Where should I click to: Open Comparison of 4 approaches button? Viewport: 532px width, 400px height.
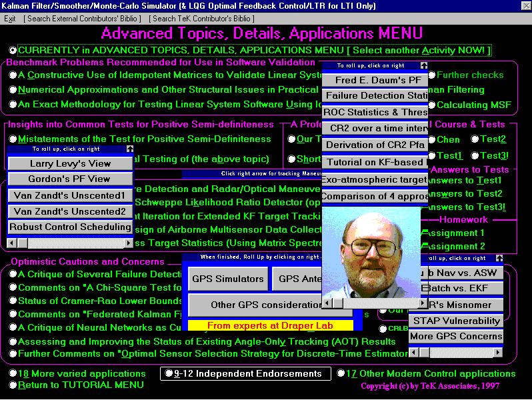point(375,197)
